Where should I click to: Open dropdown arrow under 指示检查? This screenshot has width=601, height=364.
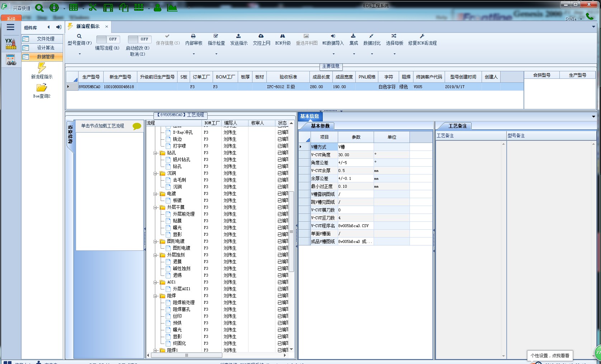click(216, 54)
